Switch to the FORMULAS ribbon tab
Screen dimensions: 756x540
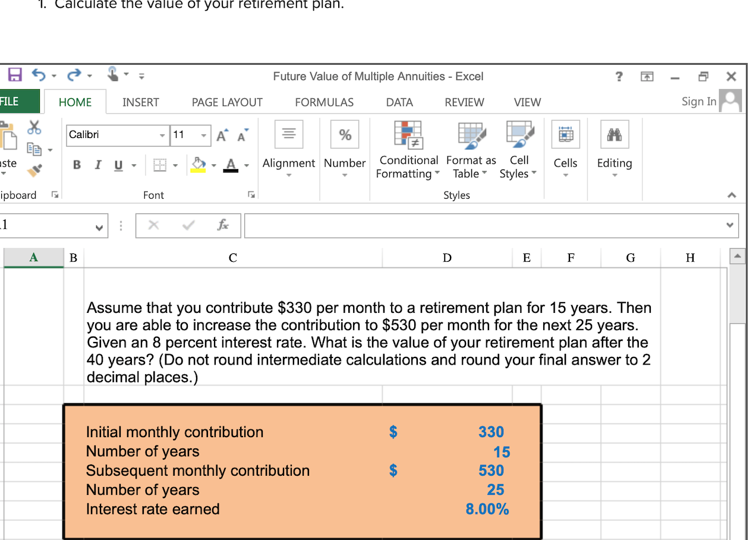(324, 102)
